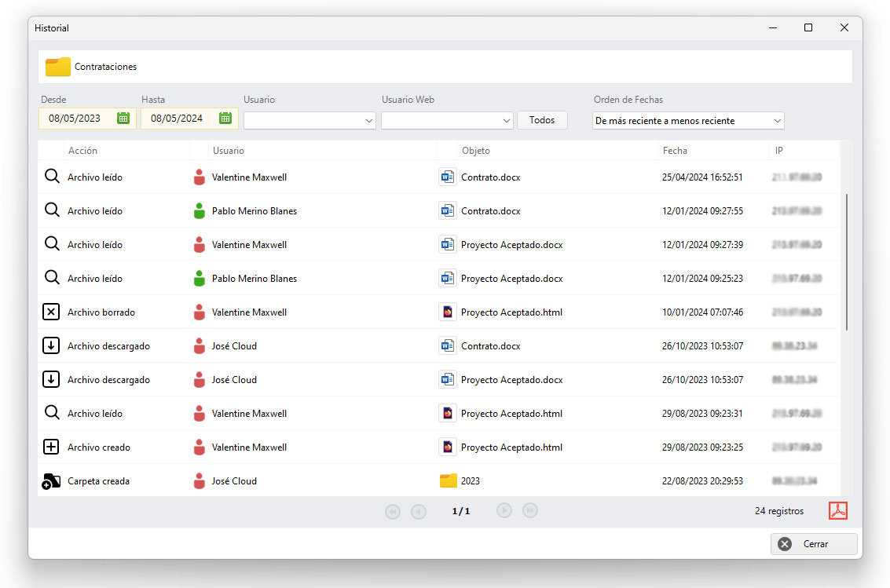
Task: Select Pablo Merino Blanes on 09:25:23 row
Action: click(x=255, y=279)
